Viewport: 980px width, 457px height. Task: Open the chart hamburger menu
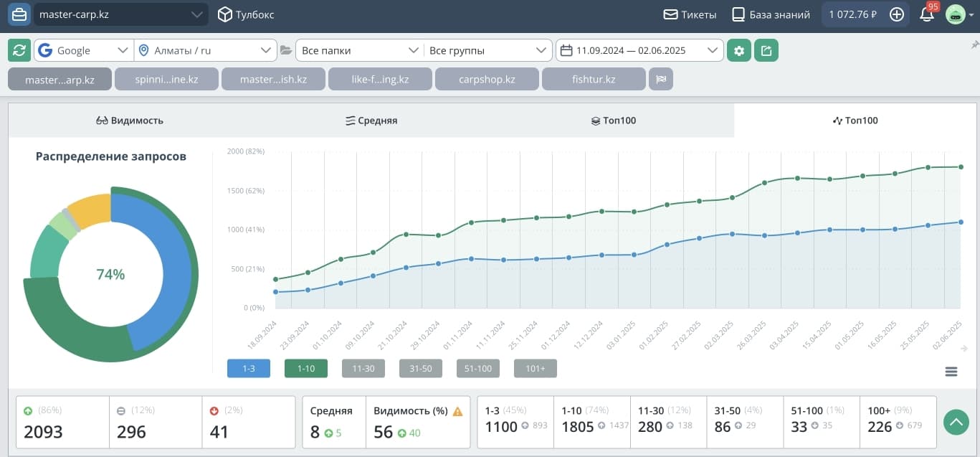pyautogui.click(x=951, y=371)
